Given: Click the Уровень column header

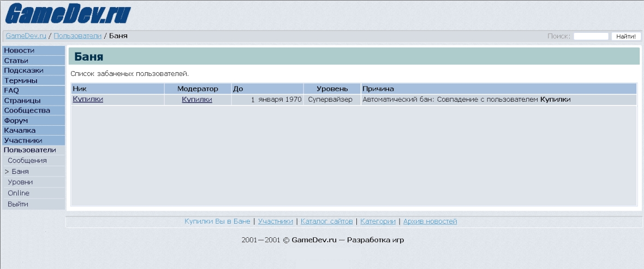Looking at the screenshot, I should pos(332,89).
